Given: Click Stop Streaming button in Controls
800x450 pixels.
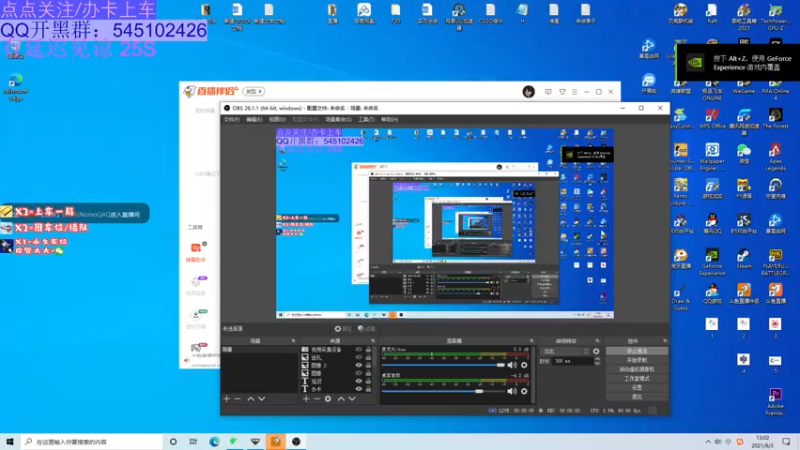Looking at the screenshot, I should coord(637,351).
